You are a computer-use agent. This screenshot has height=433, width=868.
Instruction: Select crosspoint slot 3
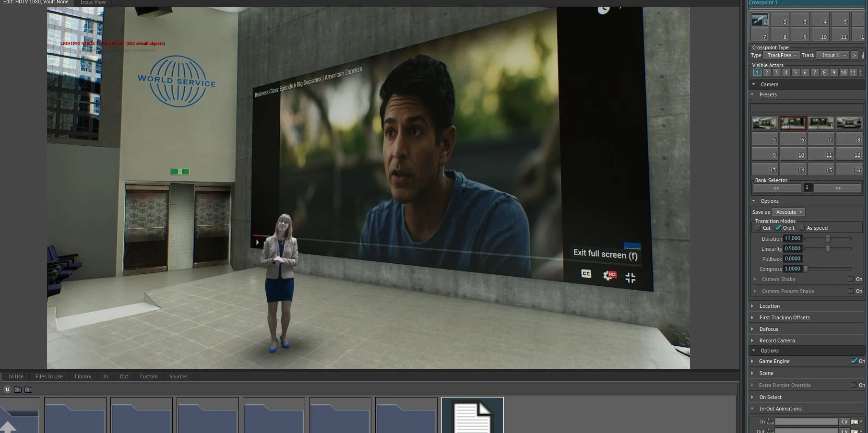click(800, 20)
